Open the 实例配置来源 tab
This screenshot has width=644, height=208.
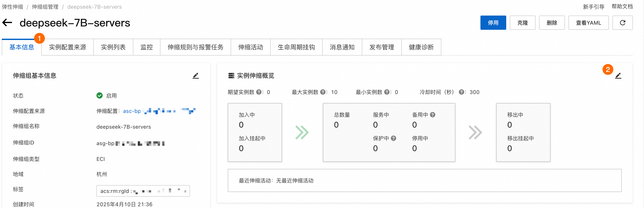coord(68,47)
